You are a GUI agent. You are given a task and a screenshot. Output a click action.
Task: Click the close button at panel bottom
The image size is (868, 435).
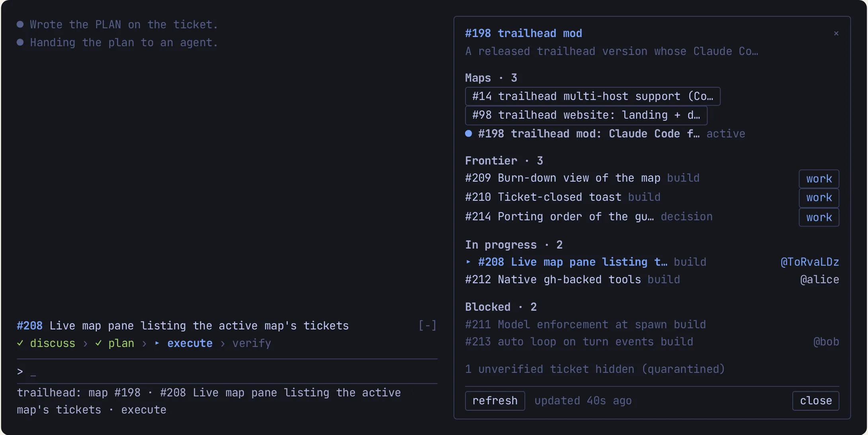(x=816, y=401)
